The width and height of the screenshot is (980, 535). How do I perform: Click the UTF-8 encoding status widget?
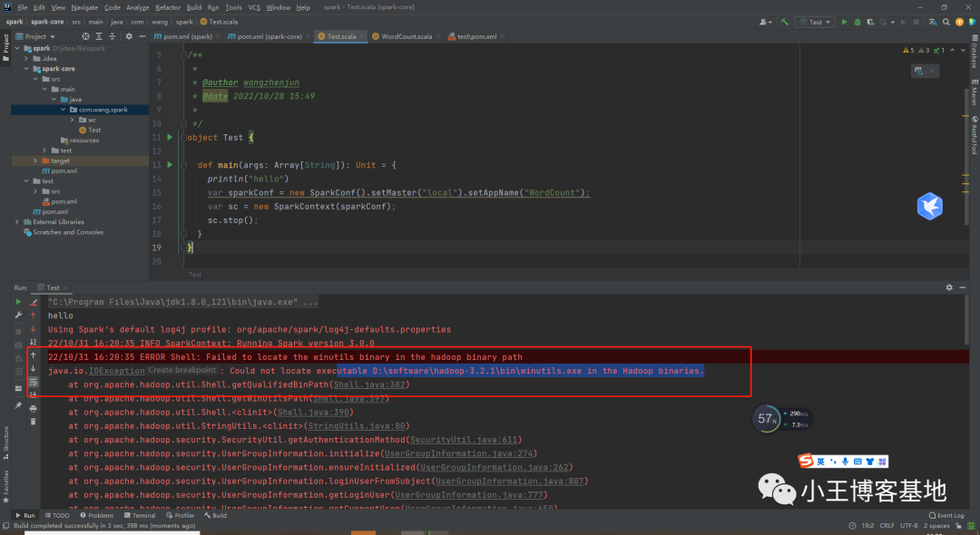tap(908, 526)
